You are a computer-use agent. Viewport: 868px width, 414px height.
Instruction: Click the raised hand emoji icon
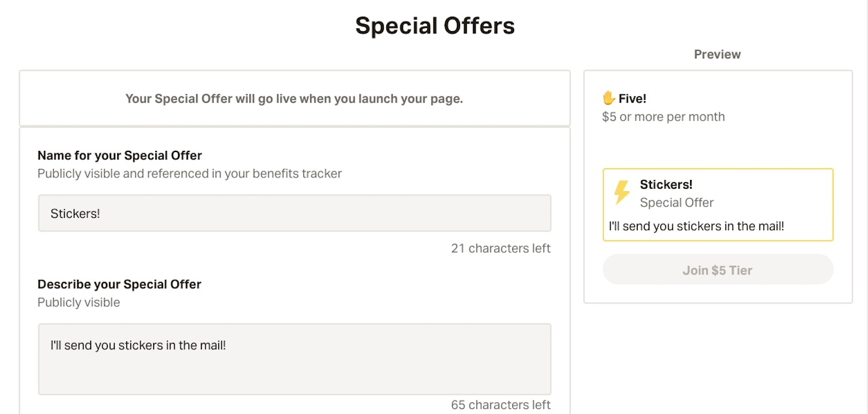click(x=608, y=98)
